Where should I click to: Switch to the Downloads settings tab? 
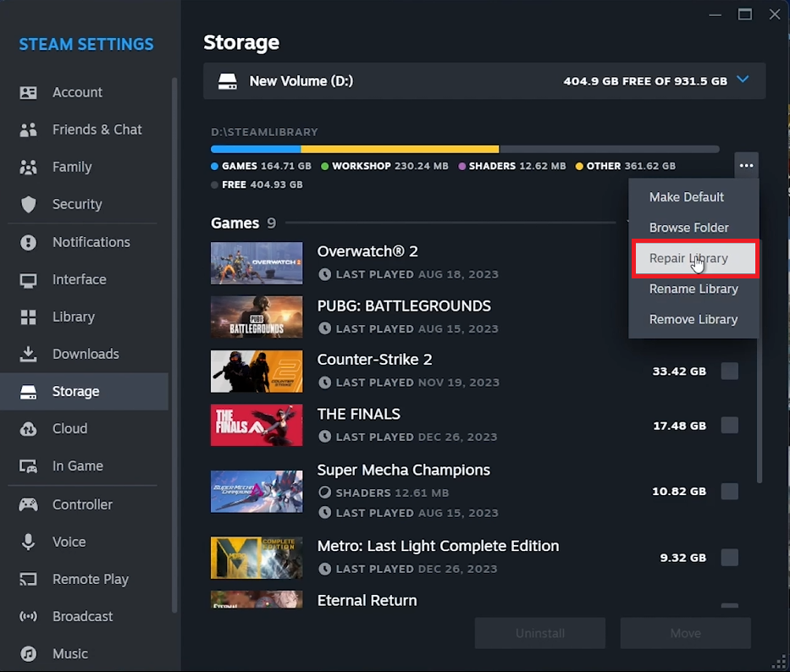click(x=84, y=354)
